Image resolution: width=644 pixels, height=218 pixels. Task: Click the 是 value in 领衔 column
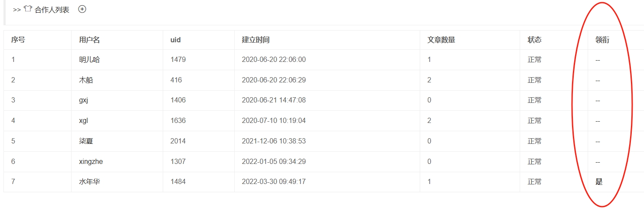599,182
